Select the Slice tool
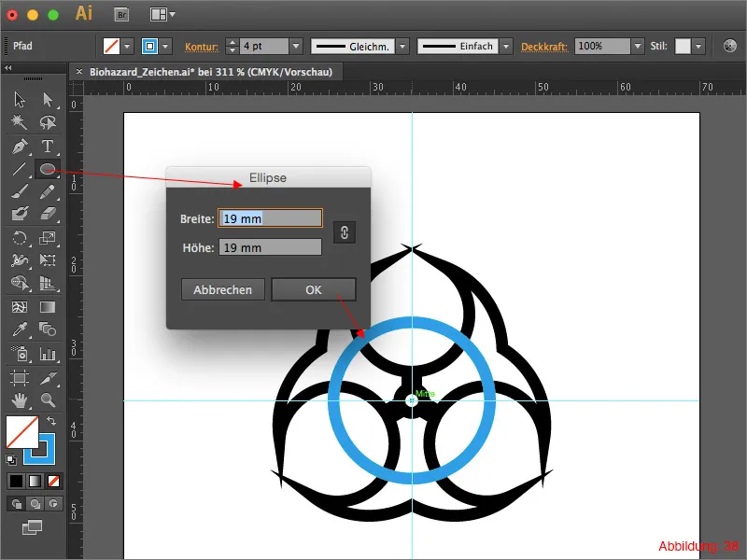The width and height of the screenshot is (747, 560). tap(48, 378)
